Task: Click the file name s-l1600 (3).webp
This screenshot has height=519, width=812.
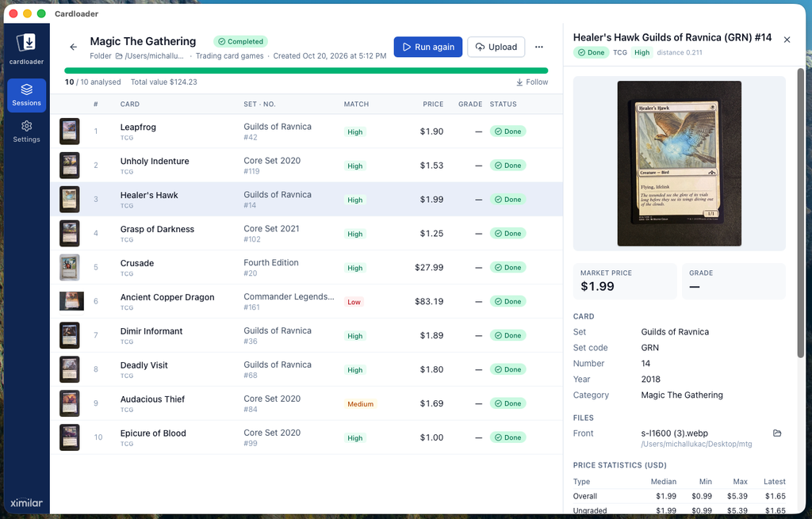Action: click(674, 433)
